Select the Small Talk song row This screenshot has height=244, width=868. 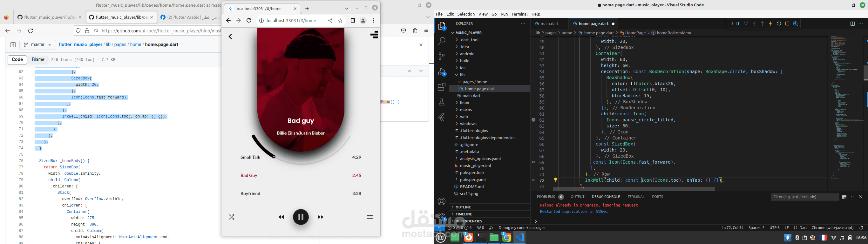[301, 157]
